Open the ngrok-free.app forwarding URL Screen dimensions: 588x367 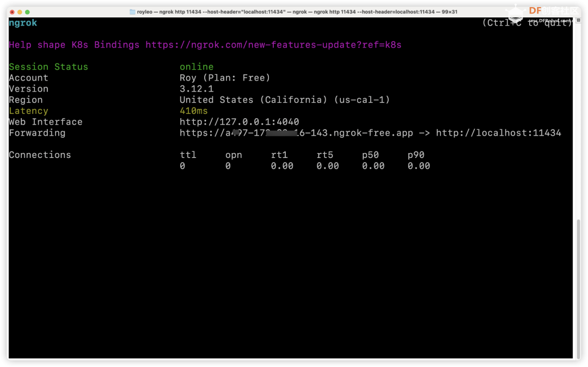click(296, 133)
